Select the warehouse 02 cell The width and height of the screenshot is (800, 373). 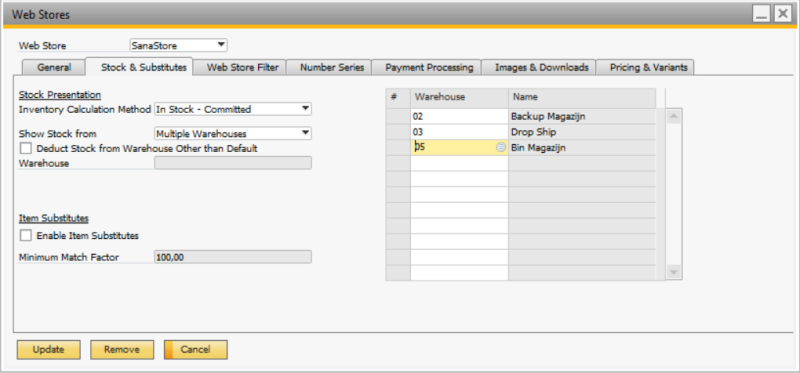pos(459,116)
